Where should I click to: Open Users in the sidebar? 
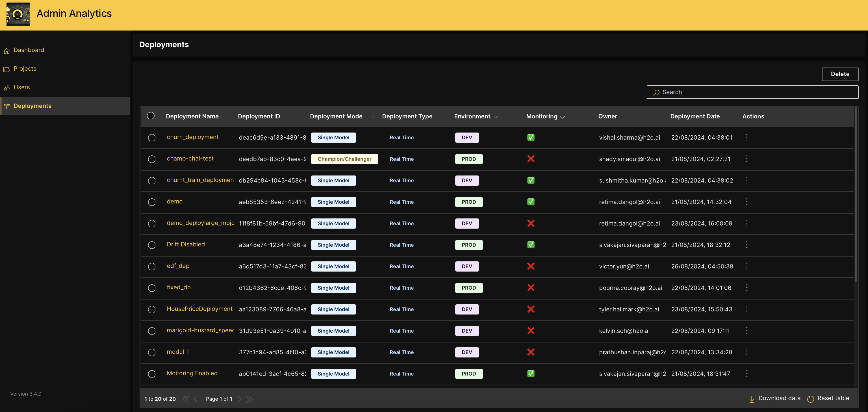[65, 87]
